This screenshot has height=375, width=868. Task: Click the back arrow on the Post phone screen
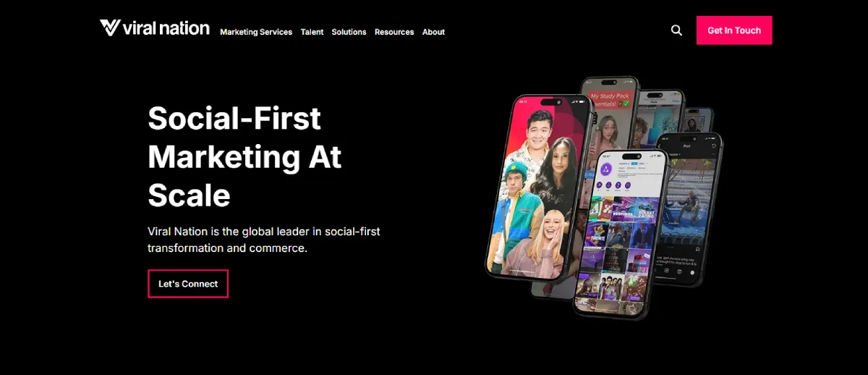pos(659,147)
